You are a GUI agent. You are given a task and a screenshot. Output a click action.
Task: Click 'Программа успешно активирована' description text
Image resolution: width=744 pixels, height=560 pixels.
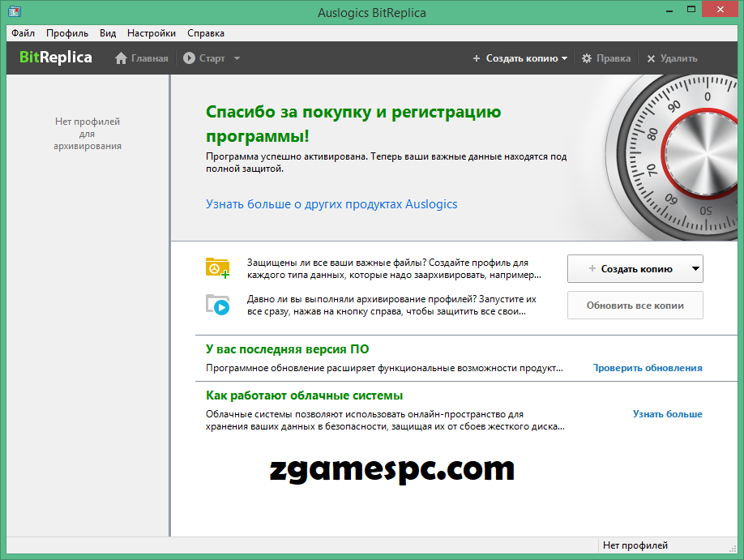point(386,162)
